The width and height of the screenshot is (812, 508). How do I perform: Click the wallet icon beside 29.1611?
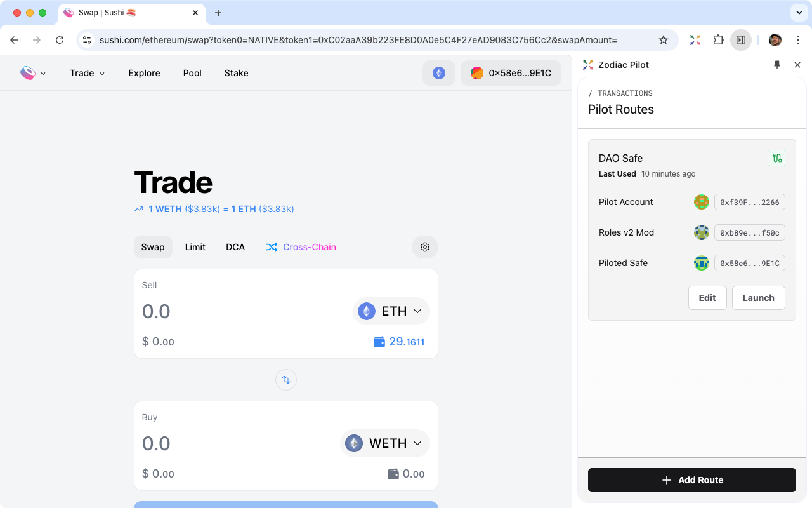(x=379, y=342)
